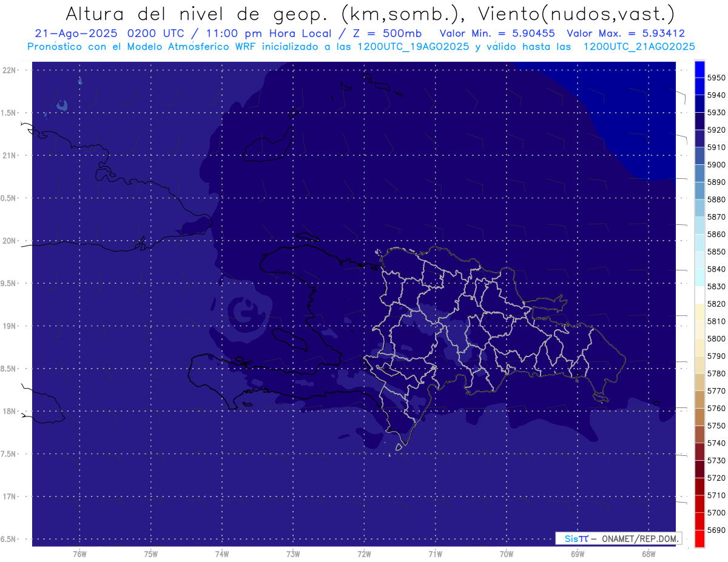Select the 'Pronóstico con el Modelo Atmósferico WRF' text
Image resolution: width=728 pixels, height=562 pixels.
(x=143, y=46)
